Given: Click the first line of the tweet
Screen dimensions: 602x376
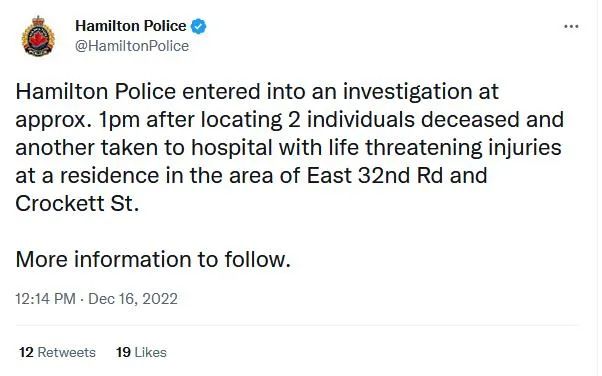Looking at the screenshot, I should click(257, 92).
